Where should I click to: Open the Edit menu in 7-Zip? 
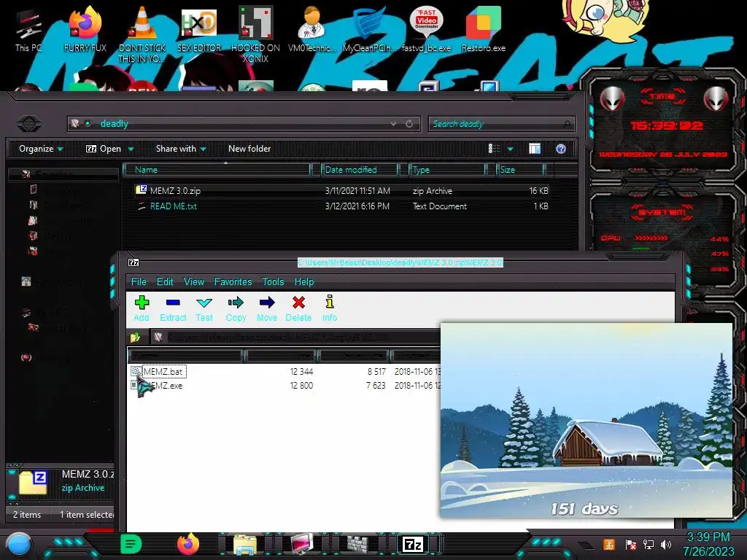[x=165, y=282]
